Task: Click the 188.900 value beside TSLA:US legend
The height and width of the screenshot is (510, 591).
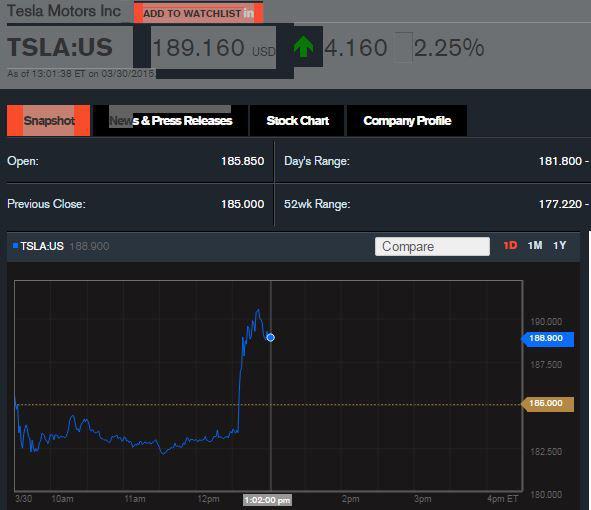Action: 90,247
